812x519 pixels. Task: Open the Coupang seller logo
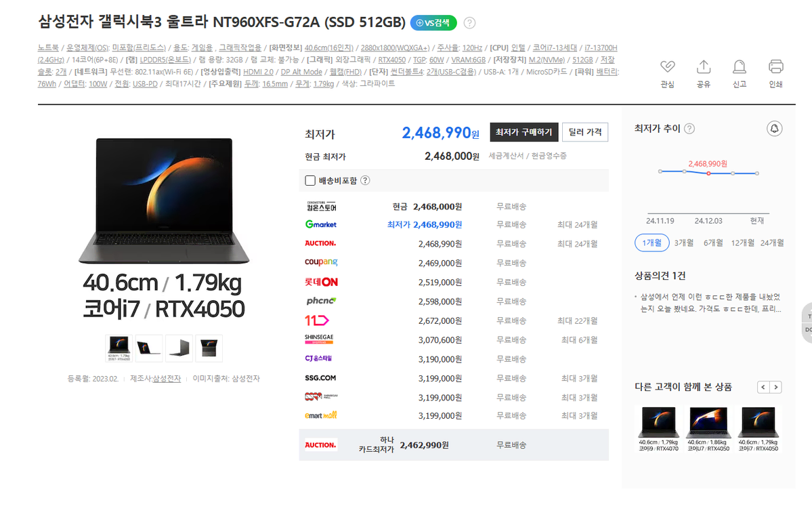[321, 262]
